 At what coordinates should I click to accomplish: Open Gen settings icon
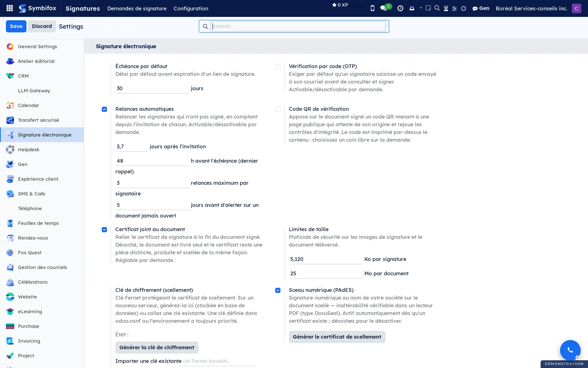(x=10, y=164)
